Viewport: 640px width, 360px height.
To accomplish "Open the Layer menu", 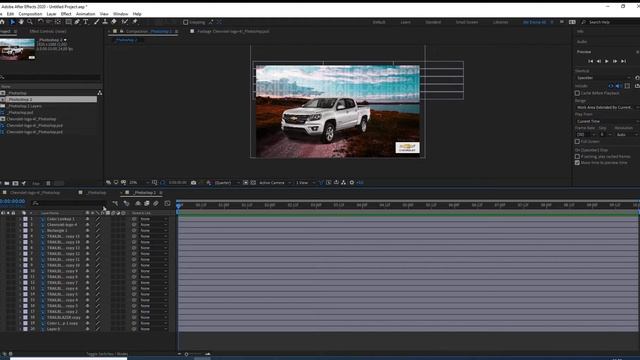I will (x=51, y=14).
